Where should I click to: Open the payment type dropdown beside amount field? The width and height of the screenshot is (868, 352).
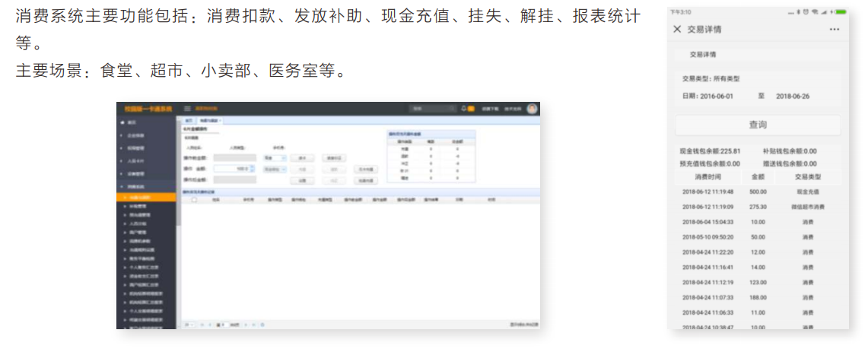(274, 157)
